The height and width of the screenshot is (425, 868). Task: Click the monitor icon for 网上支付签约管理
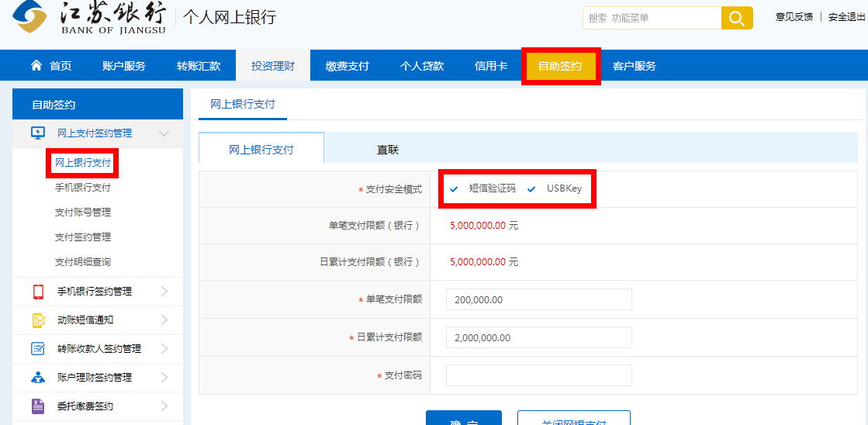(x=37, y=133)
